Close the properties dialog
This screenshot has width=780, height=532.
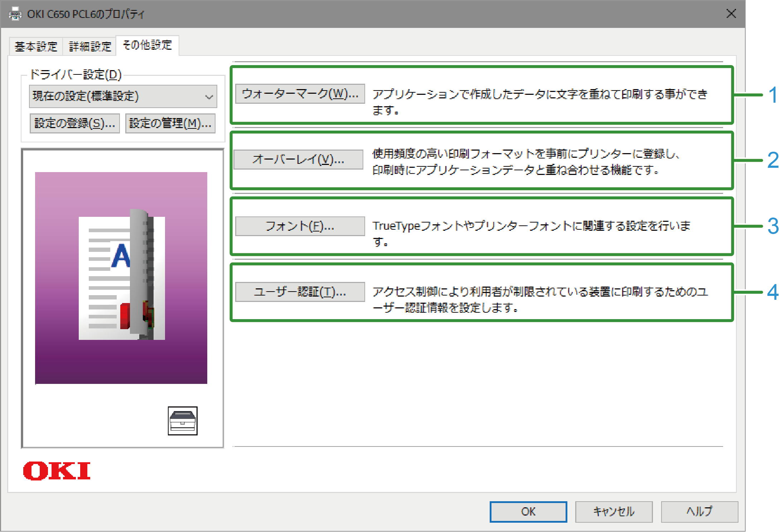[731, 14]
